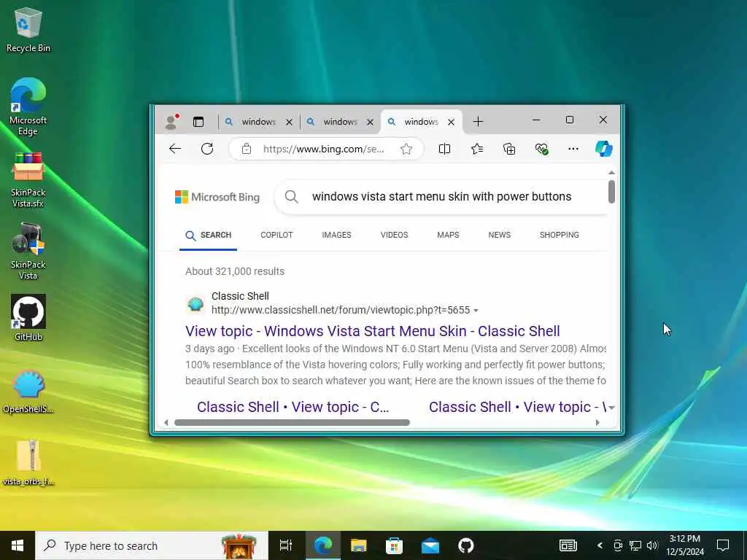Open the Windows Vista Start Menu Skin result

(373, 331)
